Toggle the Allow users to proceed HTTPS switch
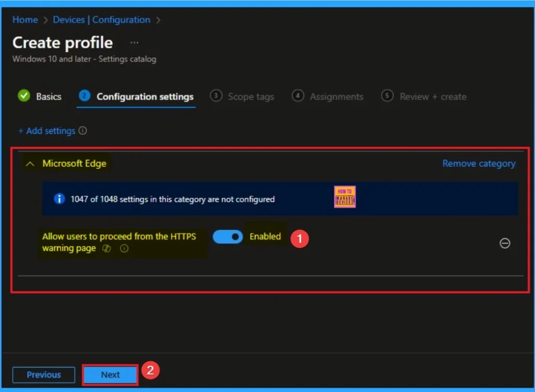 click(x=228, y=236)
